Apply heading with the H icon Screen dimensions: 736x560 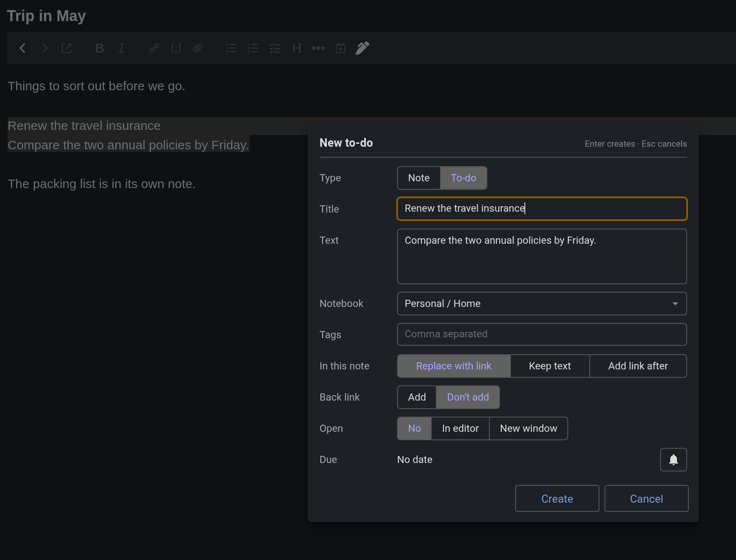tap(297, 48)
